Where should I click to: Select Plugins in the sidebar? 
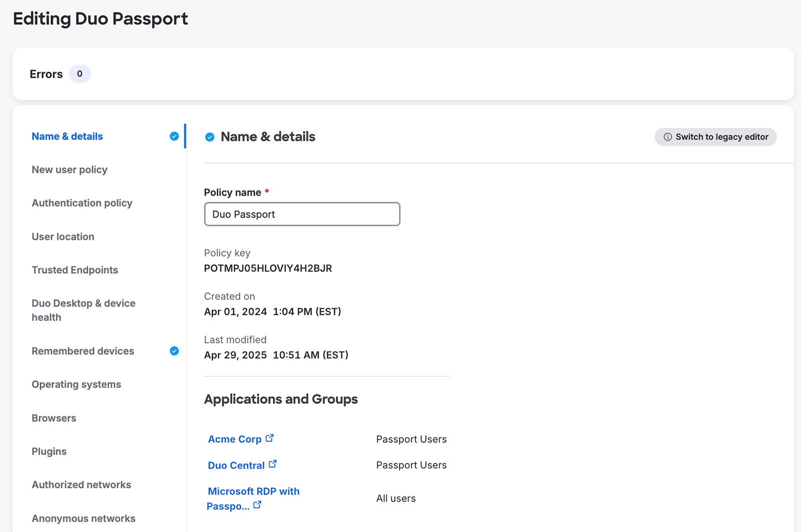tap(49, 451)
